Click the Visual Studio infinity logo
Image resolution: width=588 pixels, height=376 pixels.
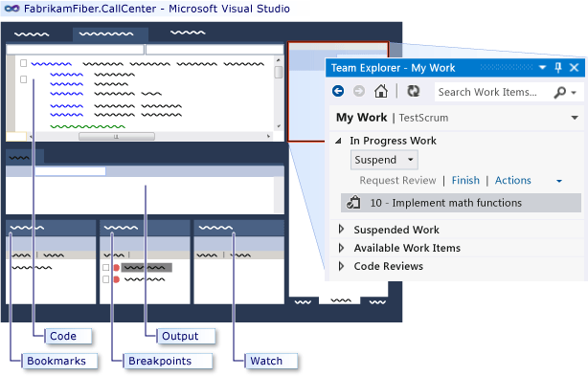[x=12, y=9]
